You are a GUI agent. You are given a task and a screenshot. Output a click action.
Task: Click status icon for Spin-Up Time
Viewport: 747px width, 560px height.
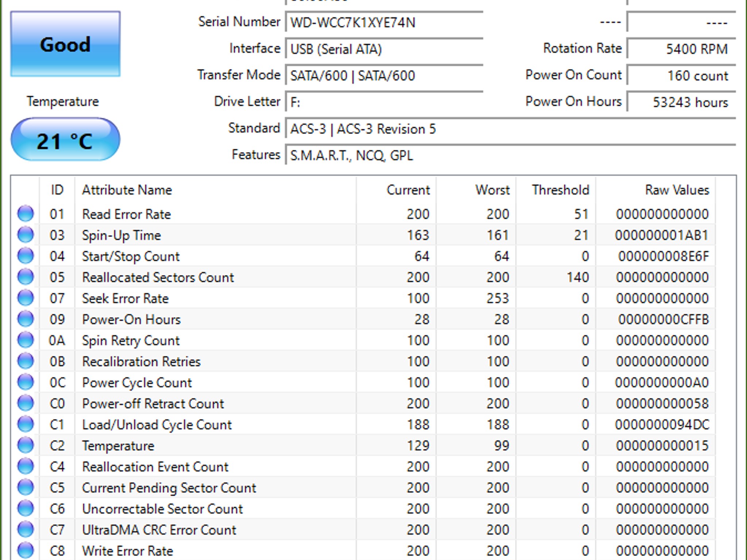coord(26,235)
